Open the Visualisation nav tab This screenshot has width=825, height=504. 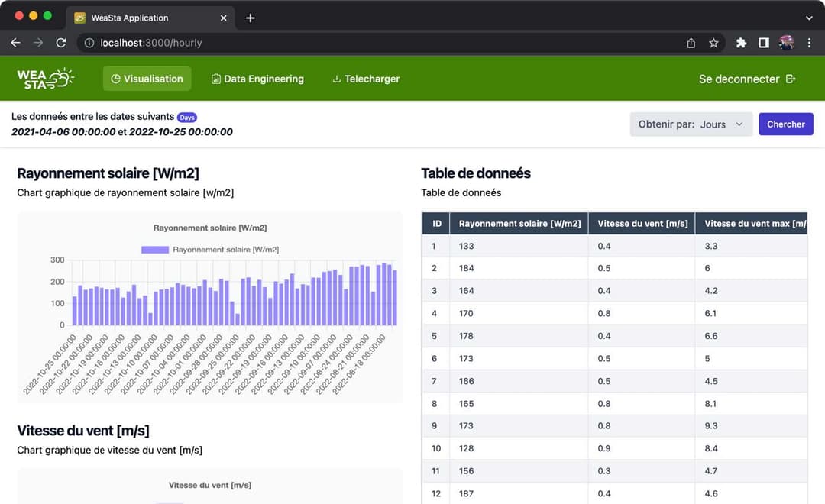pyautogui.click(x=147, y=79)
